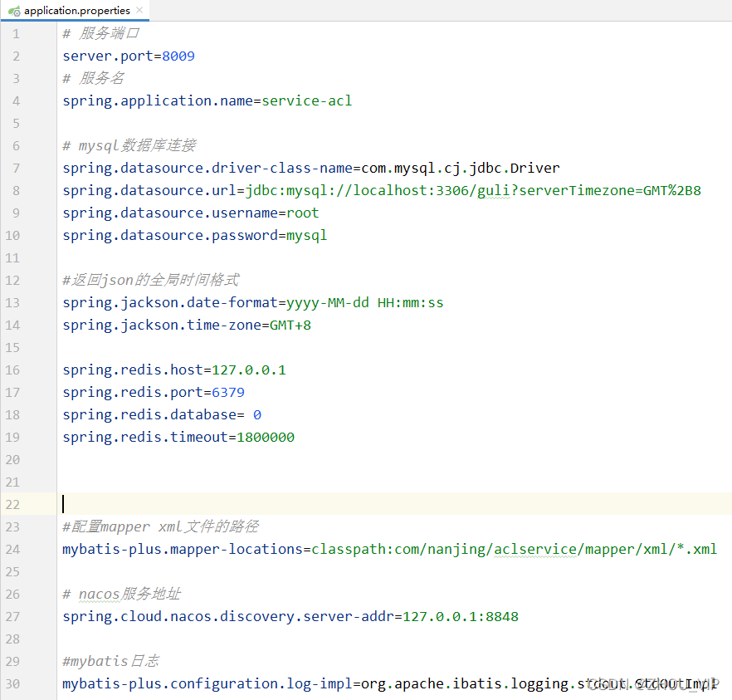Click line number 8 in the gutter
732x700 pixels.
pyautogui.click(x=16, y=190)
